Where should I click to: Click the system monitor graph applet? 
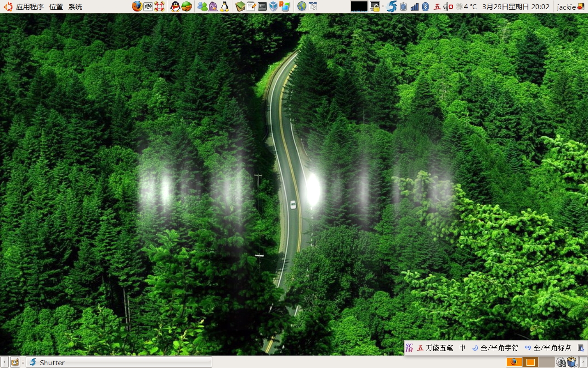[359, 6]
